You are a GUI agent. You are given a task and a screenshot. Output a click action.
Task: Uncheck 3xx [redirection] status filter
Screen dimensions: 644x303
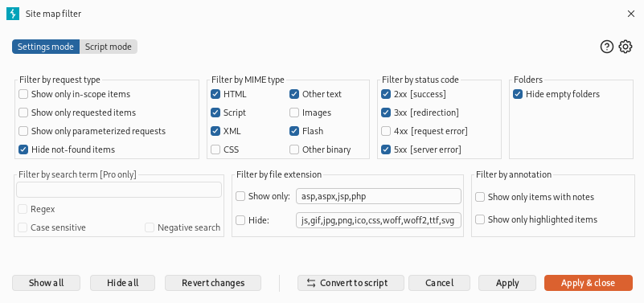pyautogui.click(x=386, y=113)
